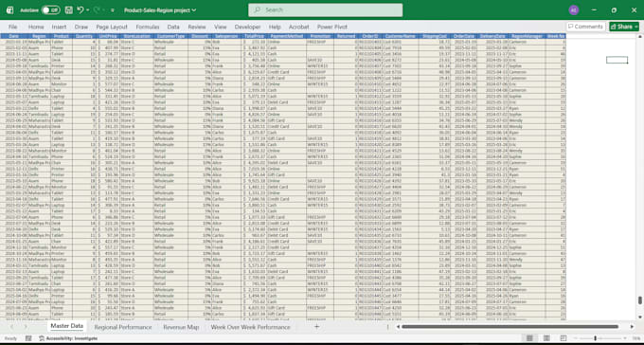Switch to Page Break Preview icon
This screenshot has width=644, height=345.
pyautogui.click(x=563, y=338)
